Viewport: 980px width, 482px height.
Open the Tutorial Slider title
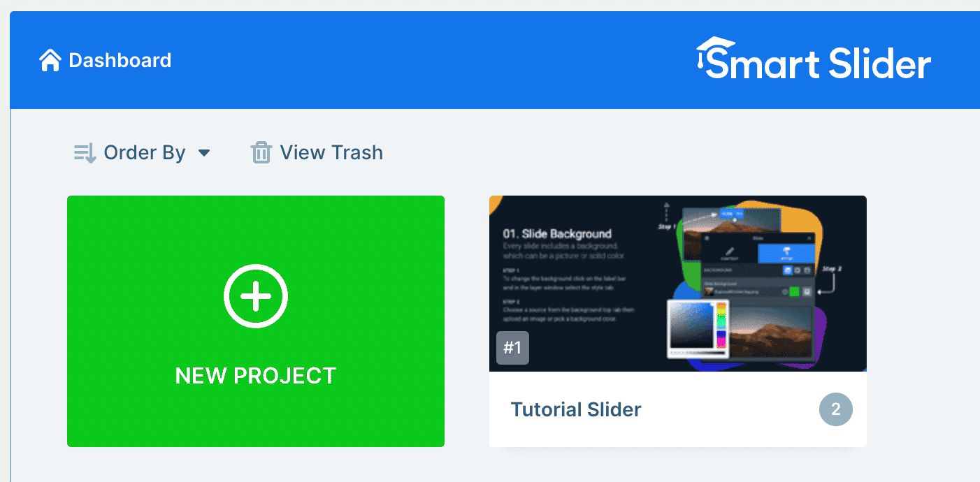(576, 409)
